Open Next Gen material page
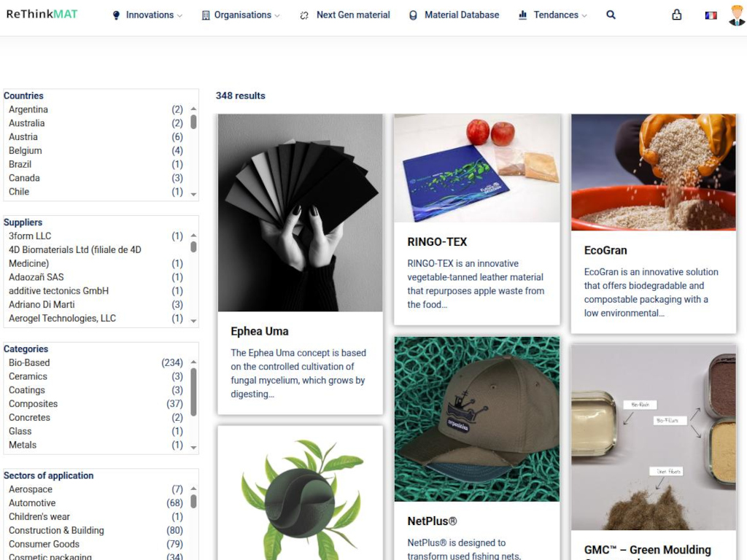747x560 pixels. pyautogui.click(x=353, y=15)
